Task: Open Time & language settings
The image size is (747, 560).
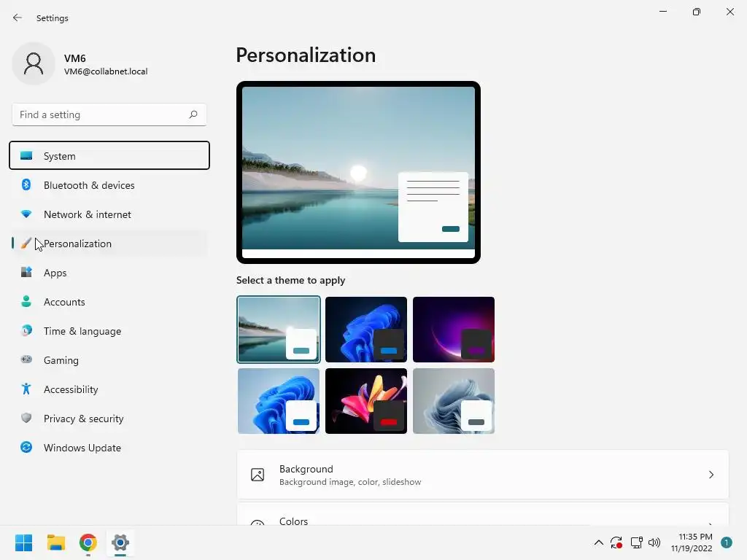Action: 109,330
